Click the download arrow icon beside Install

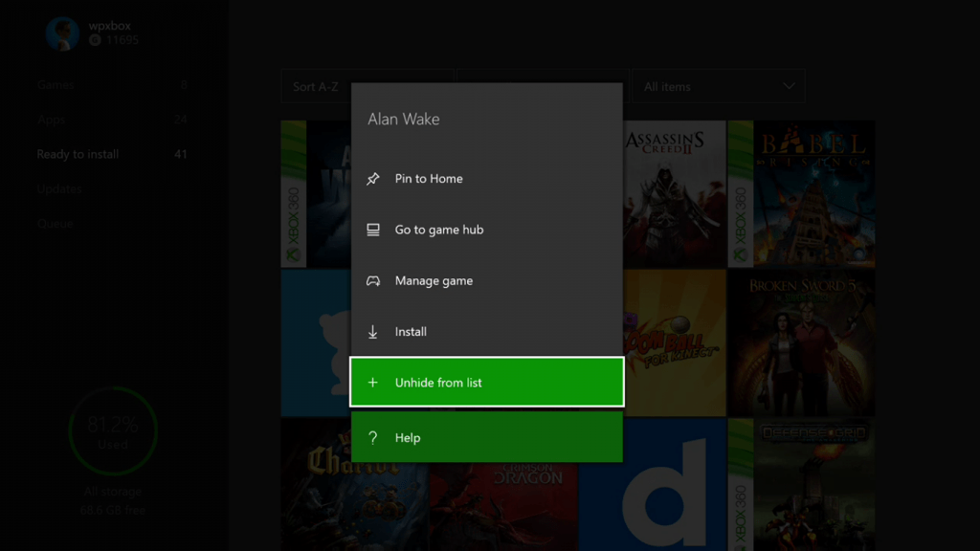373,332
